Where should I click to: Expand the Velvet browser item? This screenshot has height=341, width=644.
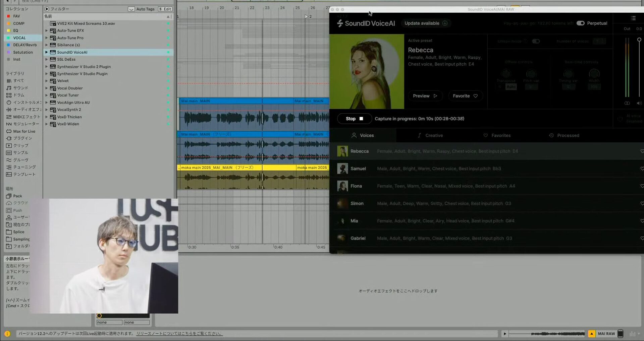pos(47,81)
